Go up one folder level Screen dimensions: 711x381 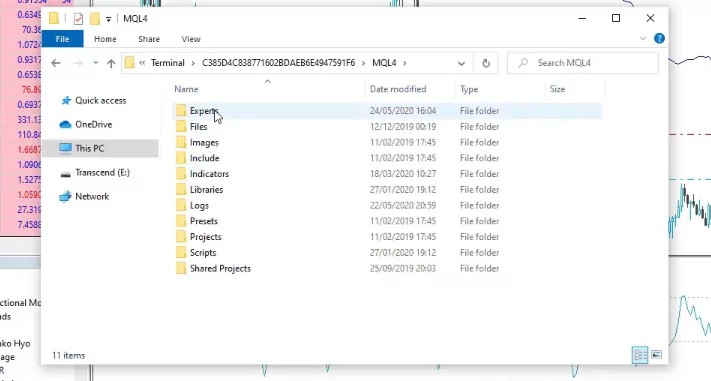[x=111, y=63]
